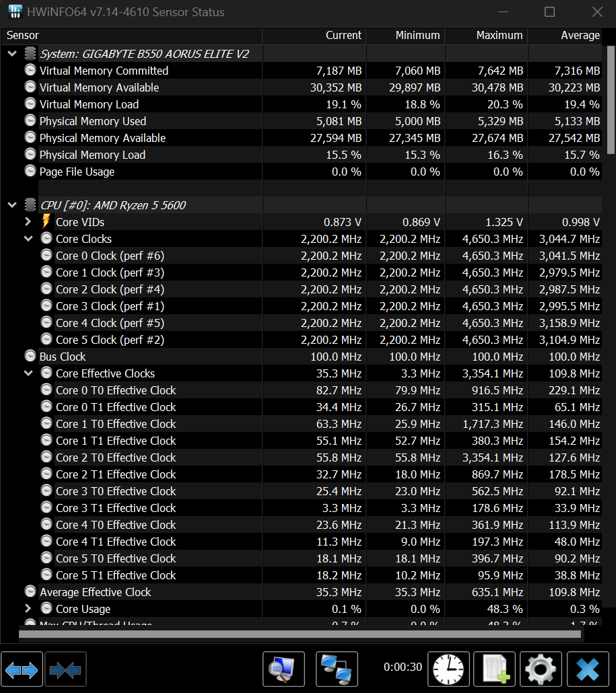Viewport: 616px width, 693px height.
Task: Click the Average column header
Action: coord(565,36)
